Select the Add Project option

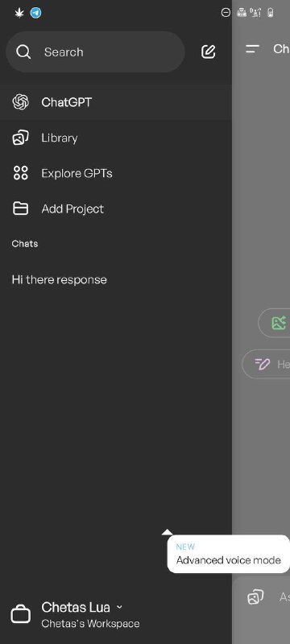[116, 208]
